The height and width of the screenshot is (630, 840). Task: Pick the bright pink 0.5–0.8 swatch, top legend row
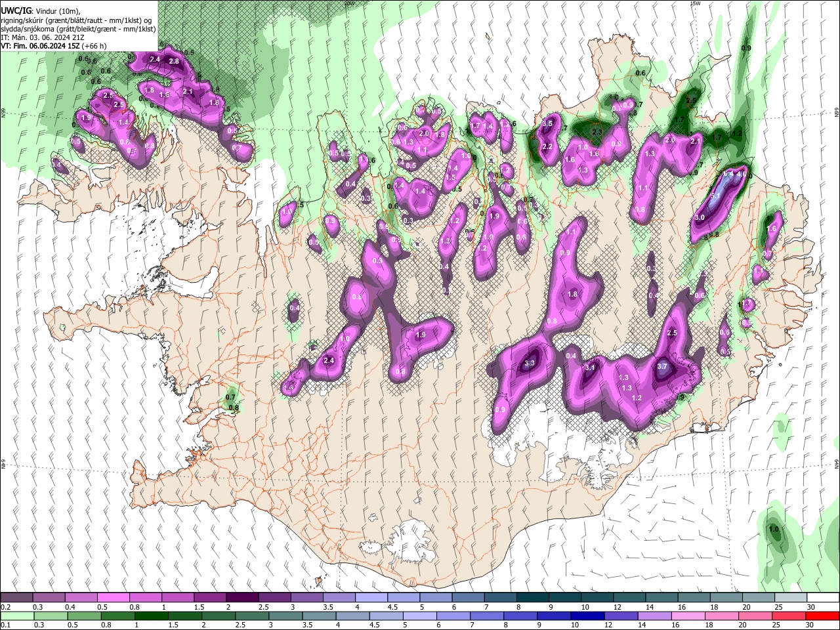point(114,598)
